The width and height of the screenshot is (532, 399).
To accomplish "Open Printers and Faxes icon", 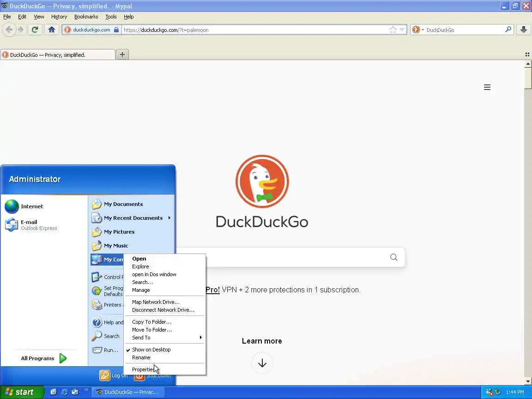I will click(97, 305).
